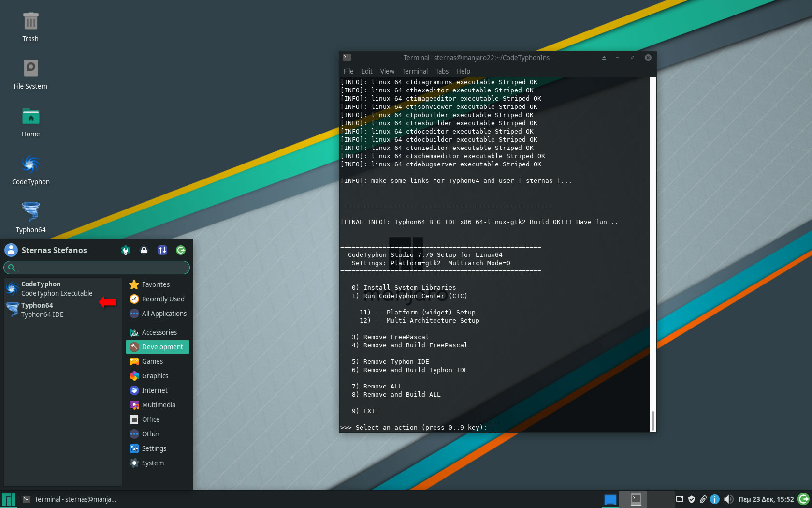Switch to terminal workspace in pager
Viewport: 812px width, 508px height.
point(636,499)
